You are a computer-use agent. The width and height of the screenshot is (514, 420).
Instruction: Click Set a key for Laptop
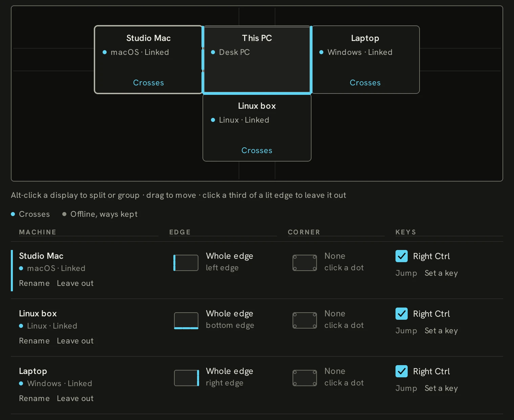click(441, 388)
